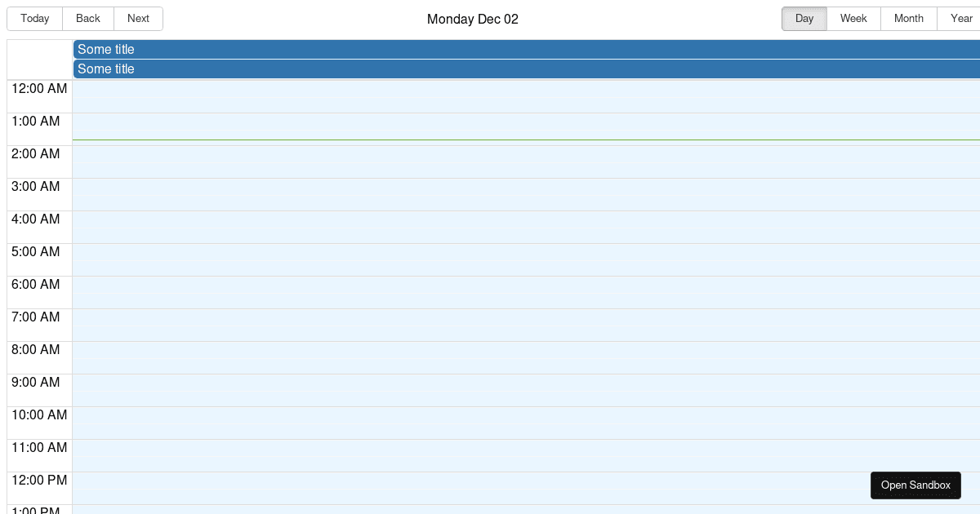Select the 12:00 AM time slot
Viewport: 980px width, 514px height.
tap(490, 96)
